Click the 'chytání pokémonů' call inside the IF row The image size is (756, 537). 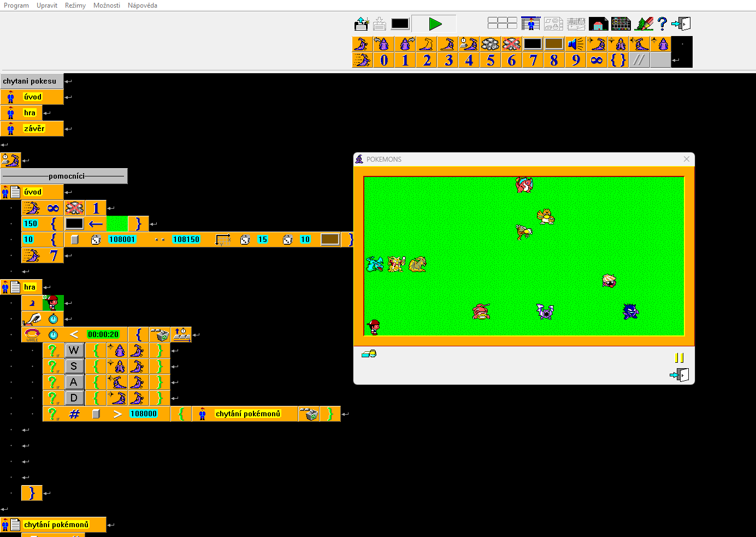[x=248, y=414]
